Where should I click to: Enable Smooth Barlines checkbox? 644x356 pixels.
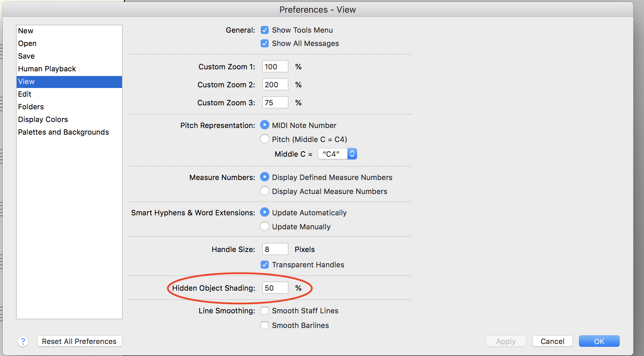click(x=265, y=326)
